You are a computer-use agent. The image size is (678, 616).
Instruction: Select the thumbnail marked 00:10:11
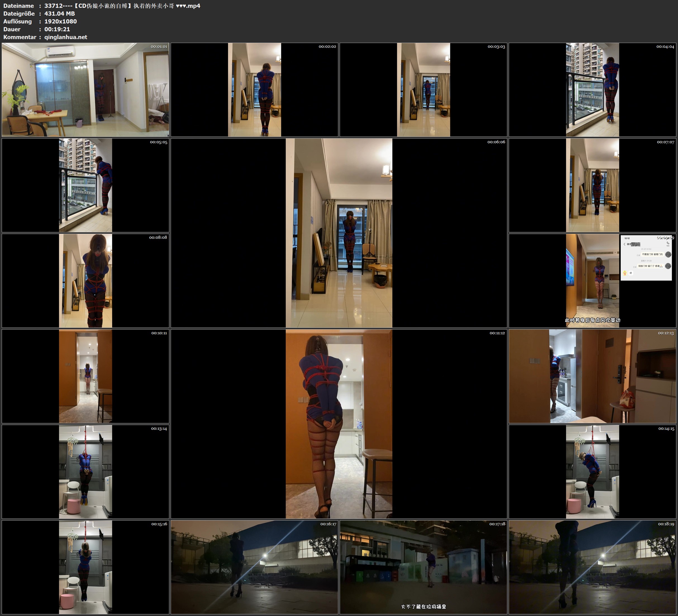click(85, 376)
